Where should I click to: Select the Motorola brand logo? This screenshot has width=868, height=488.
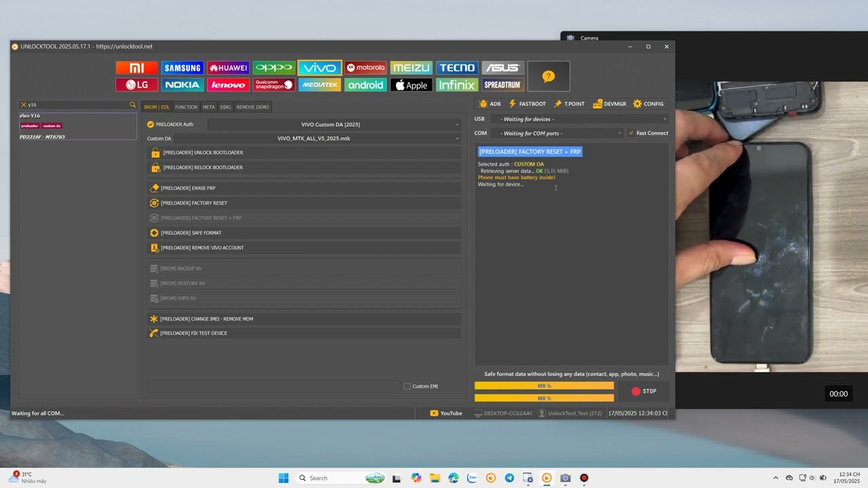click(x=366, y=68)
